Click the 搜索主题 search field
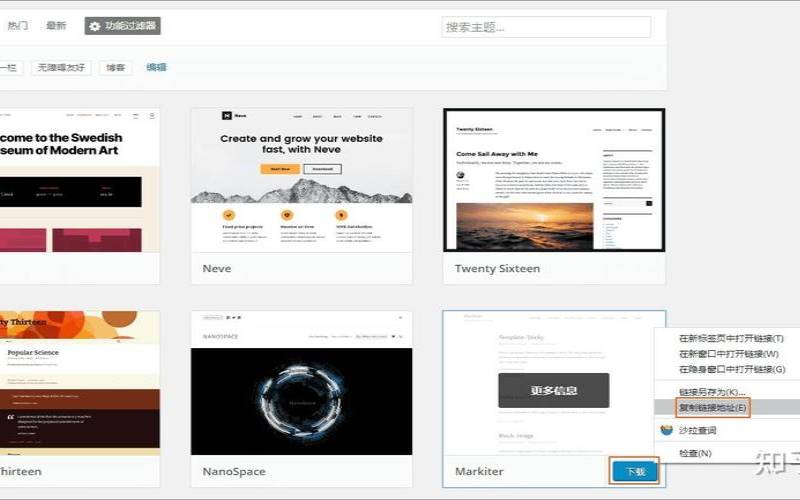Viewport: 800px width, 500px height. click(546, 27)
